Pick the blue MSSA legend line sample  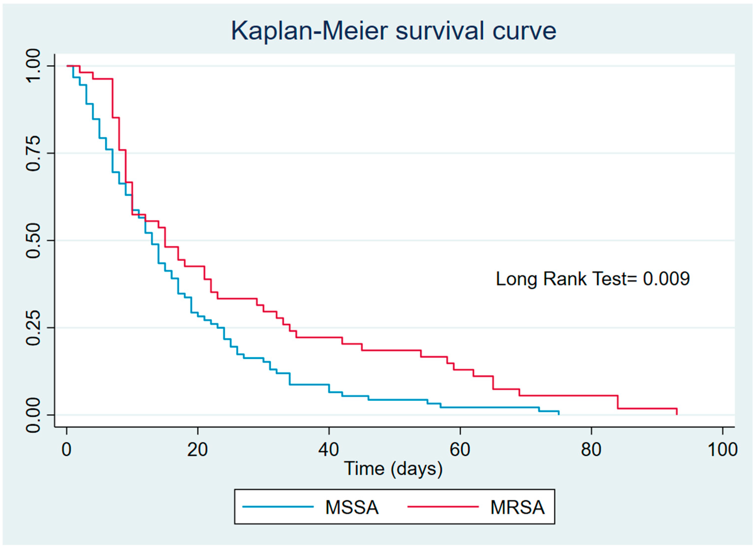tap(278, 507)
